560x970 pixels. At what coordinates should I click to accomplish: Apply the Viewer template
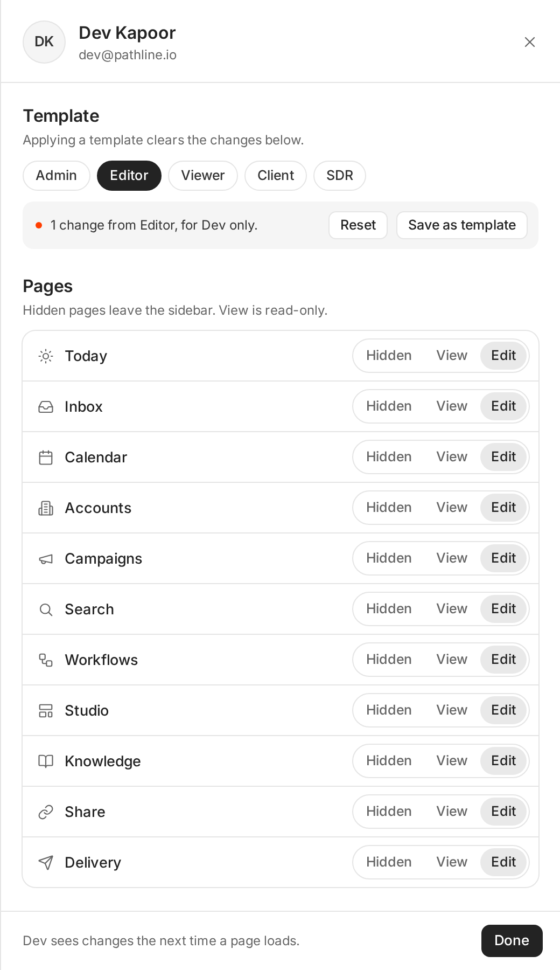pyautogui.click(x=203, y=176)
